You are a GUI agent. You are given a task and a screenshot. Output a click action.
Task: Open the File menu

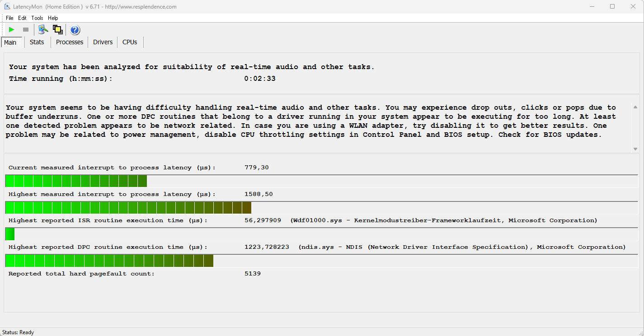coord(9,18)
